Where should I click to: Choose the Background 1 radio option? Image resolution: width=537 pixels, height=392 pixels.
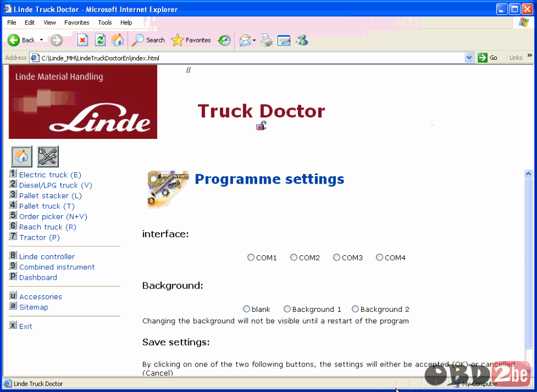pyautogui.click(x=287, y=309)
